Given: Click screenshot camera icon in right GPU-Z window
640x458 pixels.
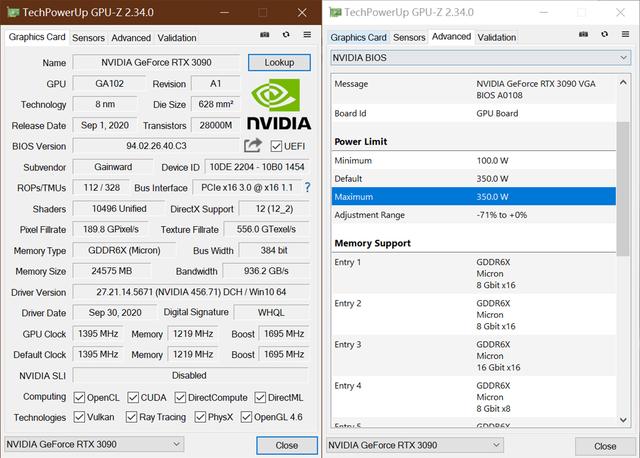Looking at the screenshot, I should [583, 34].
